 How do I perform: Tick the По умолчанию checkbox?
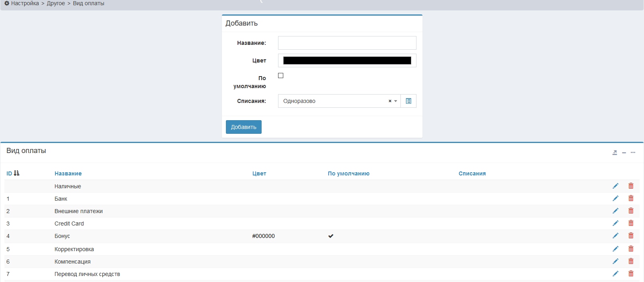(x=281, y=76)
